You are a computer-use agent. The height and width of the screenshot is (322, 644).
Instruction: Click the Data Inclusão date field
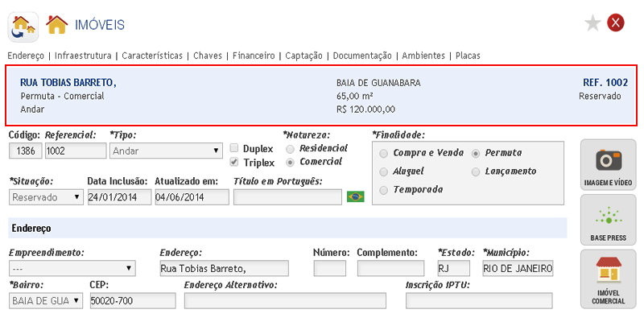coord(119,197)
